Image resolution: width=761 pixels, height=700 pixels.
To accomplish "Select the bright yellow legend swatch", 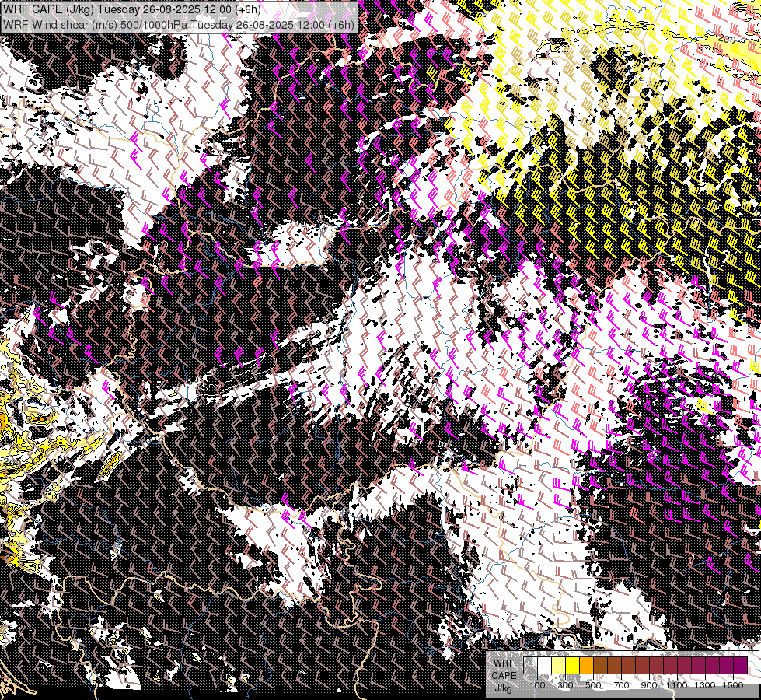I will pos(573,665).
